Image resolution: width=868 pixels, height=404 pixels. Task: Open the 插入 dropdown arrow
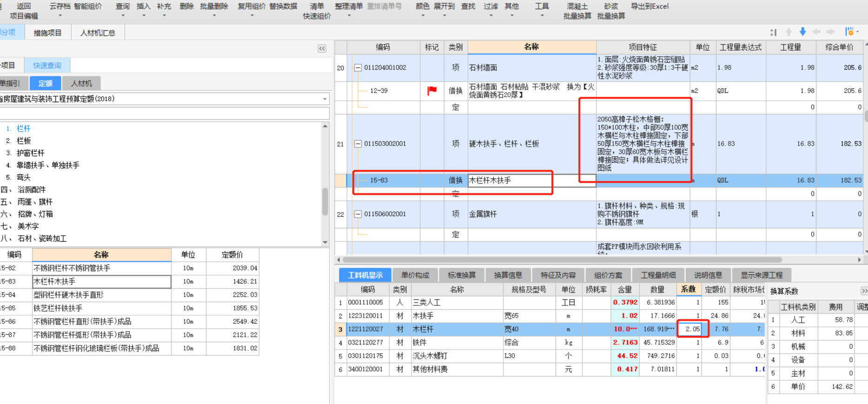[x=144, y=16]
